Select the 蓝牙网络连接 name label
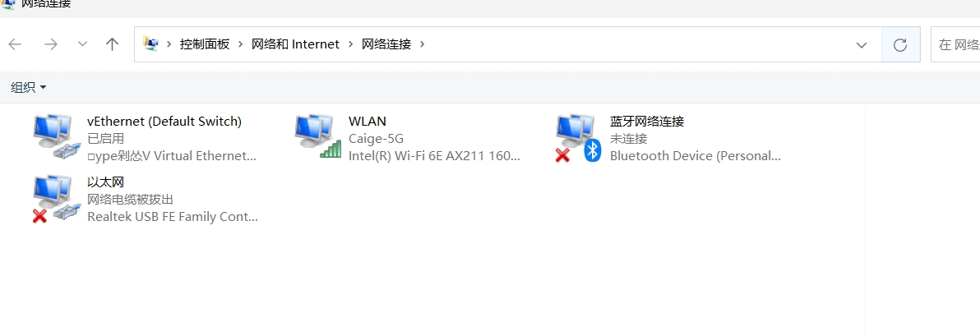 click(x=647, y=121)
